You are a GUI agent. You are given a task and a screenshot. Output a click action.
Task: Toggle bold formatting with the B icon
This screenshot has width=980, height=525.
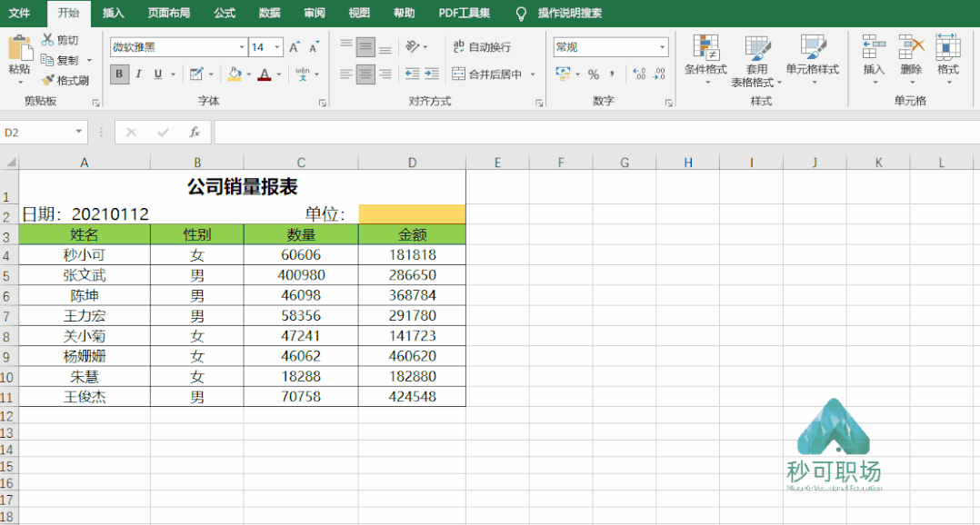tap(119, 74)
